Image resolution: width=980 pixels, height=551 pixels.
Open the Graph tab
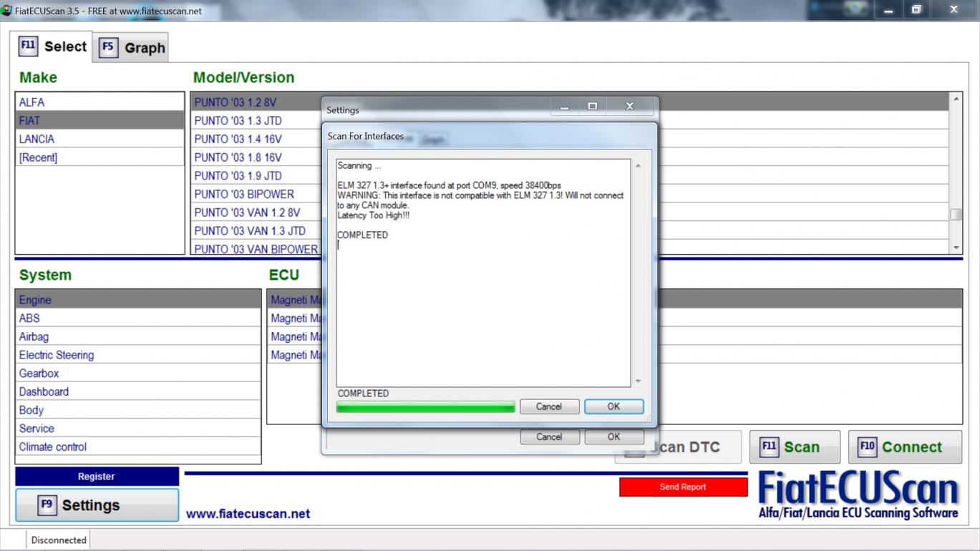pos(133,48)
